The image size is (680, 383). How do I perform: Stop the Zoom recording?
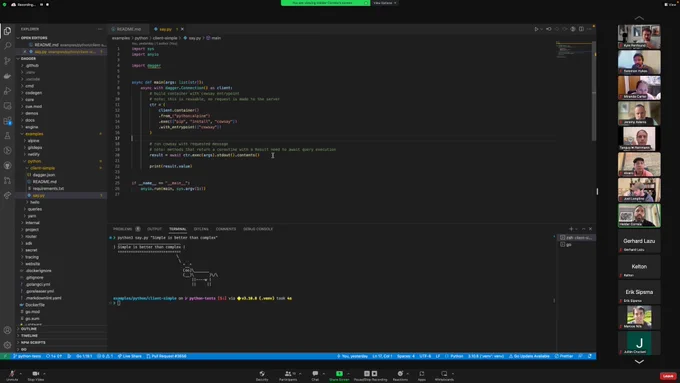pos(374,373)
